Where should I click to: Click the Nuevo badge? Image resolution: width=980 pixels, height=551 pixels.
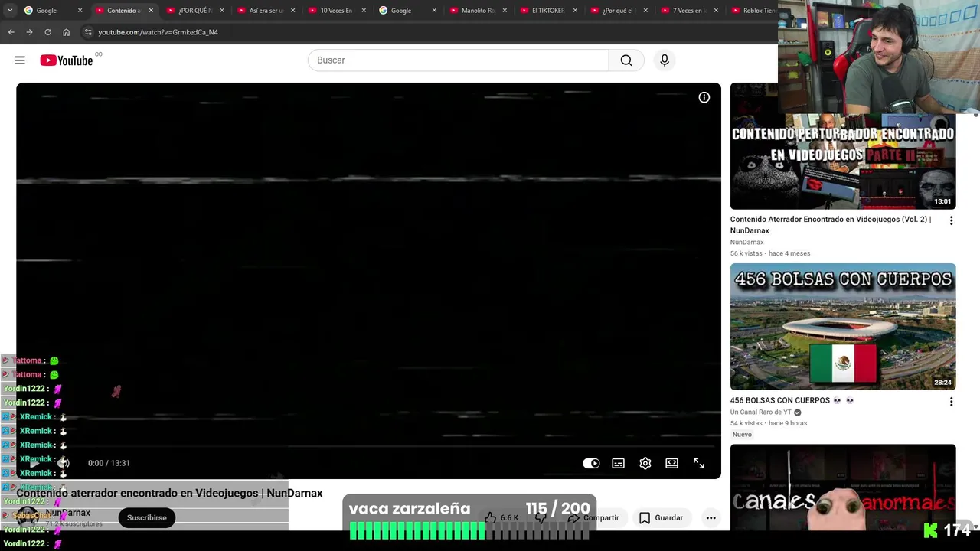(x=742, y=435)
